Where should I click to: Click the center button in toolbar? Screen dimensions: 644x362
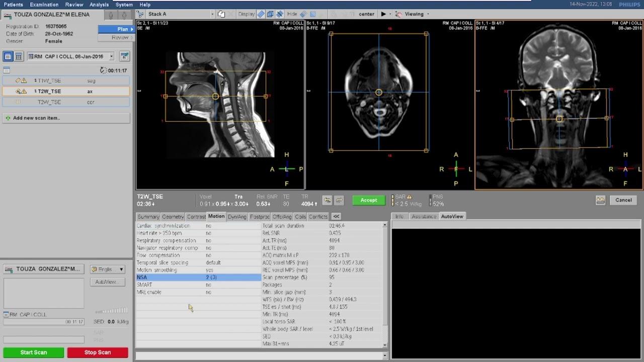(x=366, y=14)
